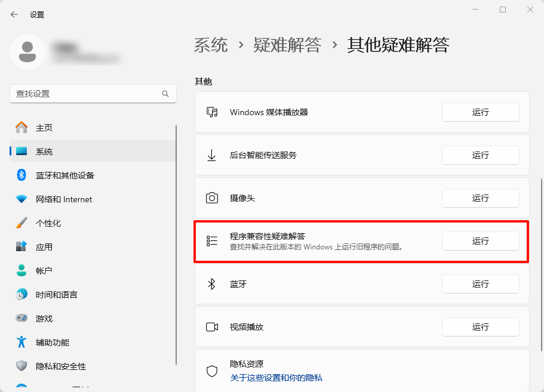
Task: Click the 视频播放 video playback icon
Action: 211,327
